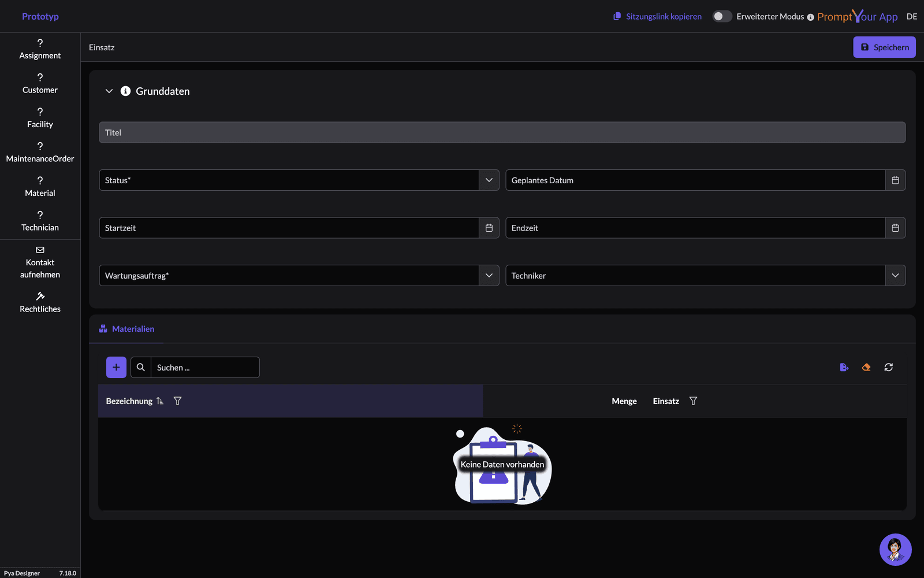
Task: Click the Kontakt aufnehmen envelope icon
Action: pyautogui.click(x=40, y=250)
